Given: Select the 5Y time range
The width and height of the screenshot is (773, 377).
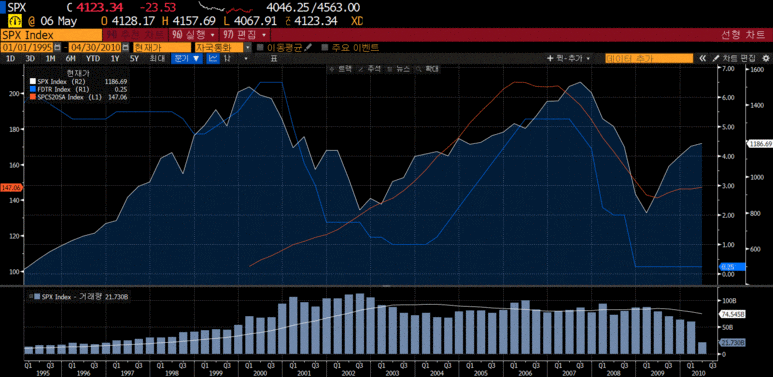Looking at the screenshot, I should (135, 58).
